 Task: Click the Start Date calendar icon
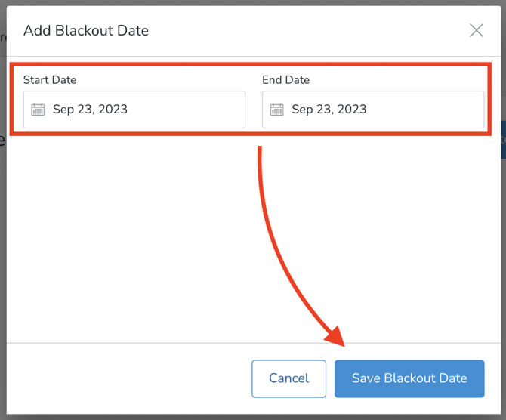38,110
